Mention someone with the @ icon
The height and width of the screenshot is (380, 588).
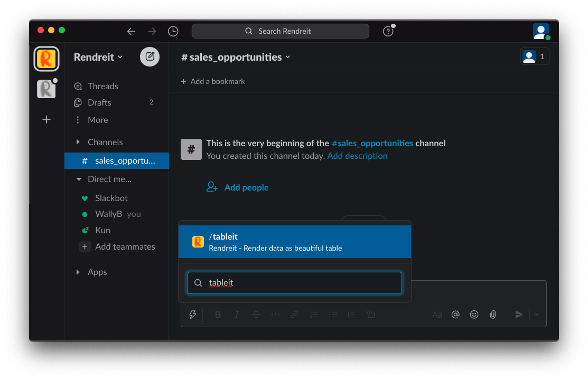455,315
